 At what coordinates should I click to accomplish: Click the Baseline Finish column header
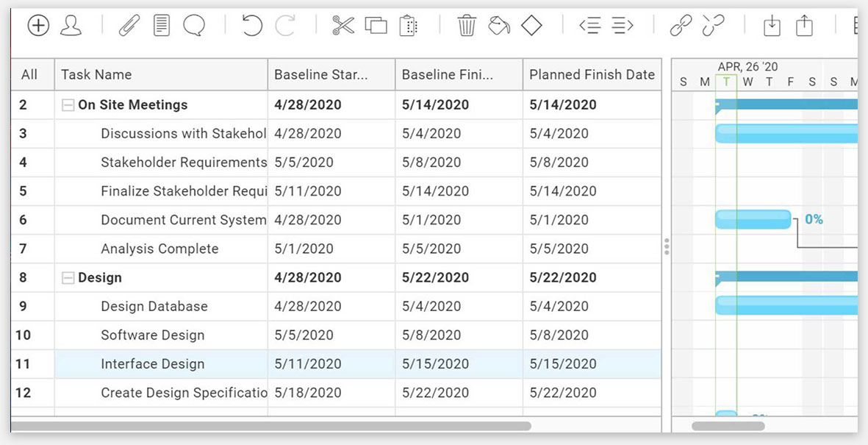[459, 75]
